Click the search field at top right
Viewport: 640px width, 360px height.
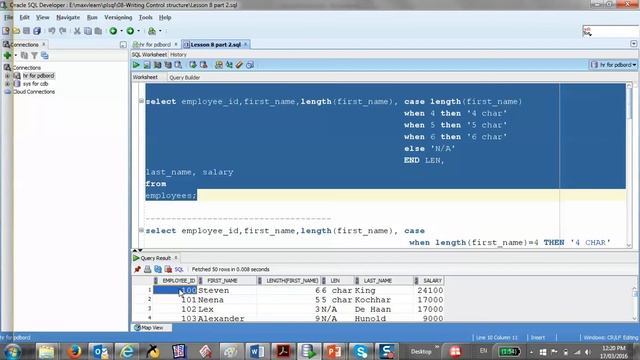click(x=610, y=31)
